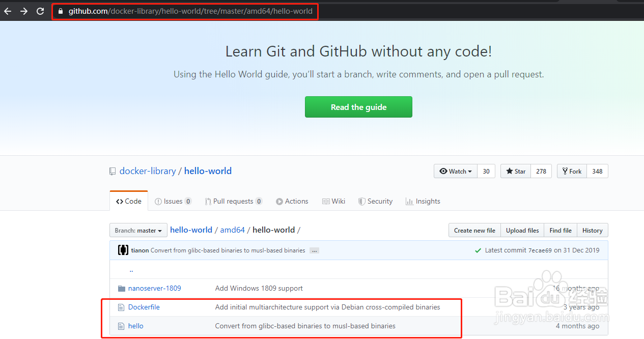View the 348 forks count

597,171
